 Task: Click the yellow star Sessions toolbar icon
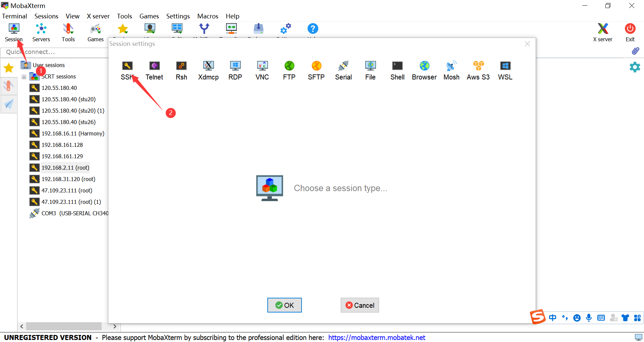click(x=123, y=29)
